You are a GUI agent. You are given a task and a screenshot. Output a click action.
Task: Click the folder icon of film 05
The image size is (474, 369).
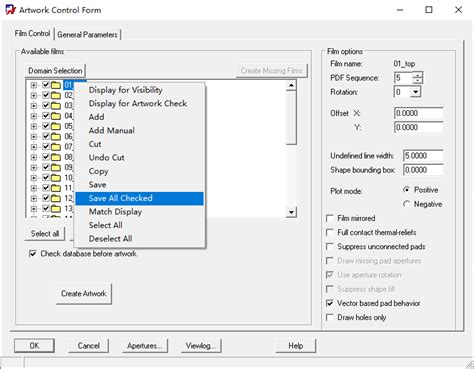point(56,126)
